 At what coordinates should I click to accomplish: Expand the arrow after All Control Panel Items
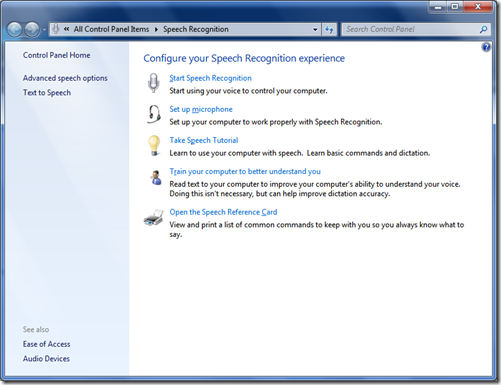coord(156,29)
